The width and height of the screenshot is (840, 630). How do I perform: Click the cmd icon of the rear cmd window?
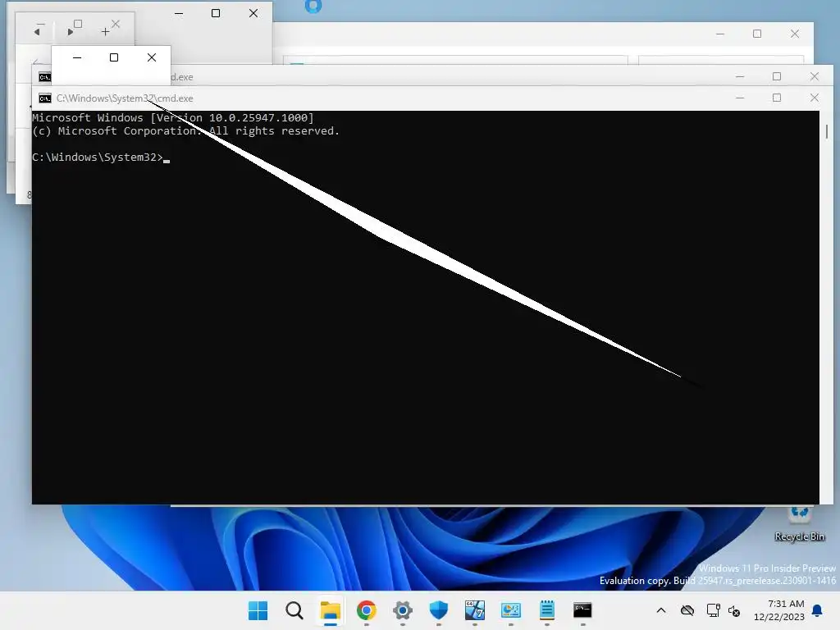point(45,77)
